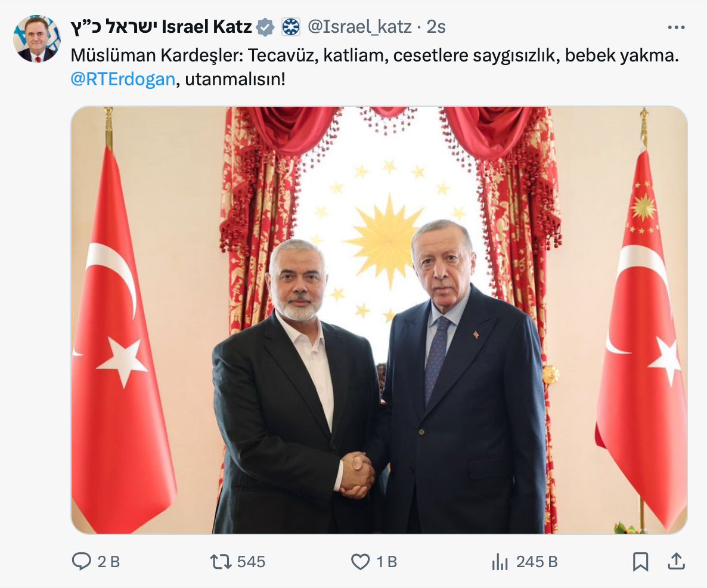
Task: Open the @RTErdogan mention link
Action: [x=123, y=79]
